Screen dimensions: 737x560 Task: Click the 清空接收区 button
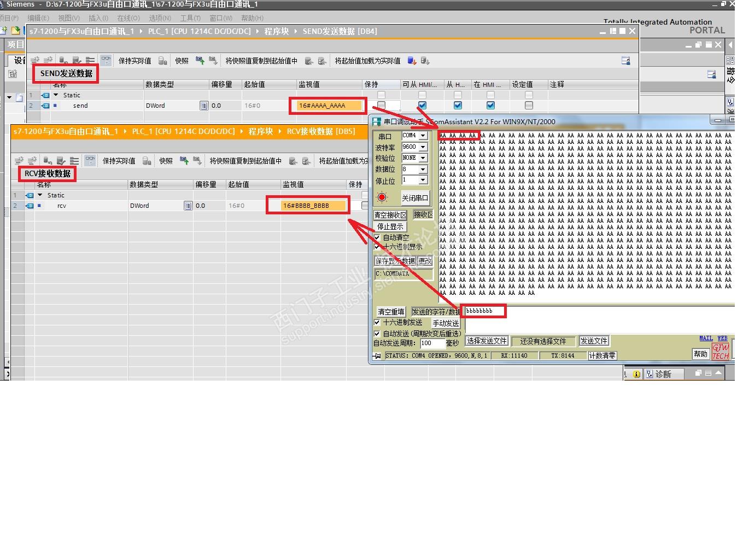point(390,215)
